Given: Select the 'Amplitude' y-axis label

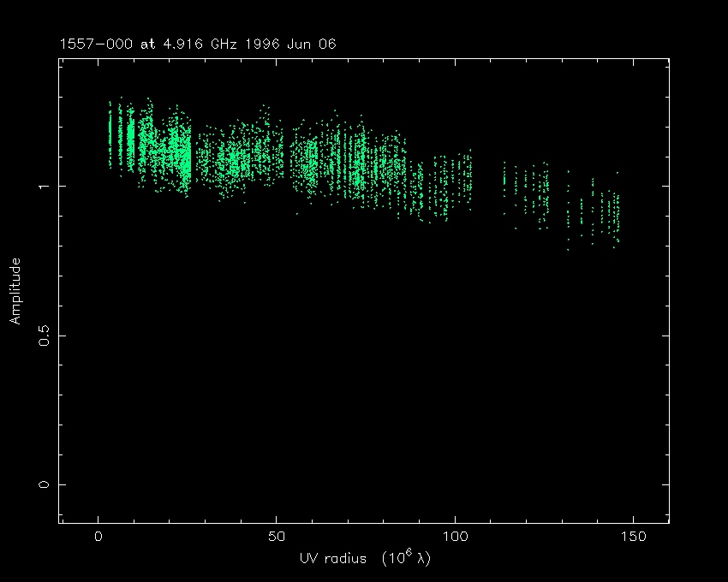Looking at the screenshot, I should pos(15,291).
